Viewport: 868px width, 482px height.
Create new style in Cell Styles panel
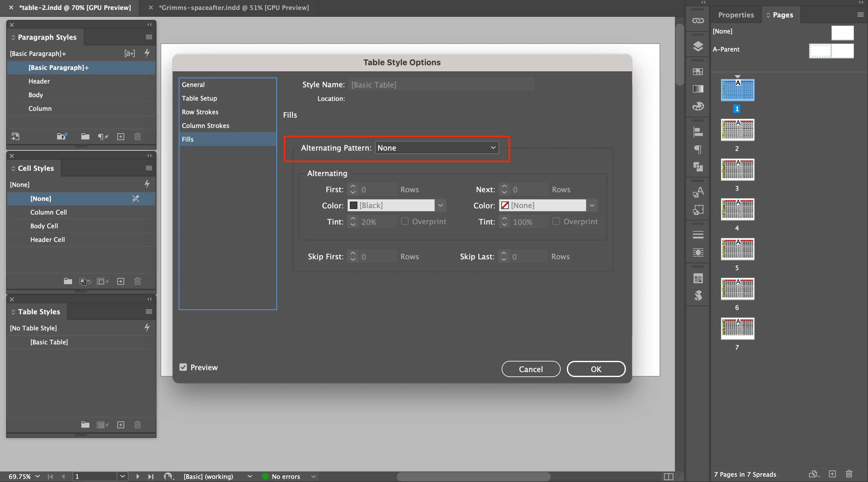pos(121,281)
